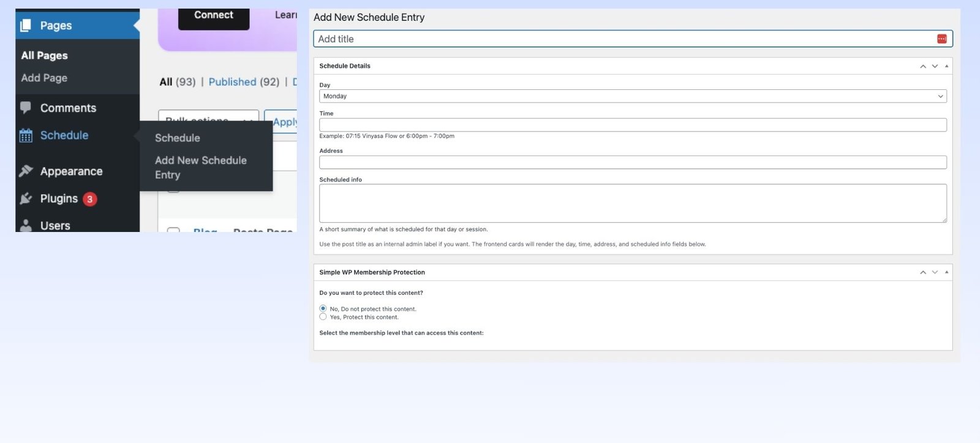Select 'No, Do not protect this content'

point(323,308)
